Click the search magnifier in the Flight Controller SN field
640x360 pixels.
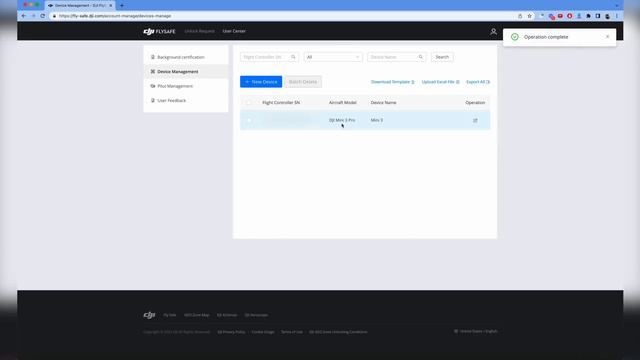(x=293, y=57)
